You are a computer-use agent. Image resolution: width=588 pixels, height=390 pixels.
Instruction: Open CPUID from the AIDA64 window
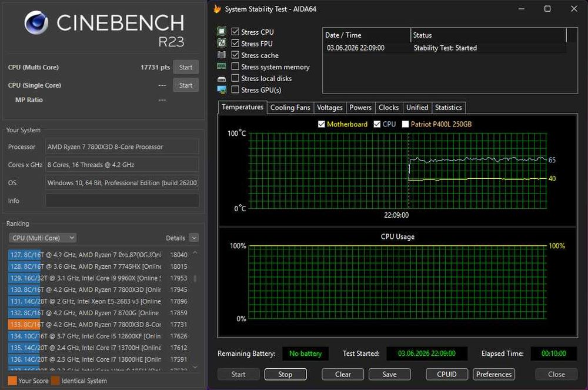pyautogui.click(x=447, y=374)
